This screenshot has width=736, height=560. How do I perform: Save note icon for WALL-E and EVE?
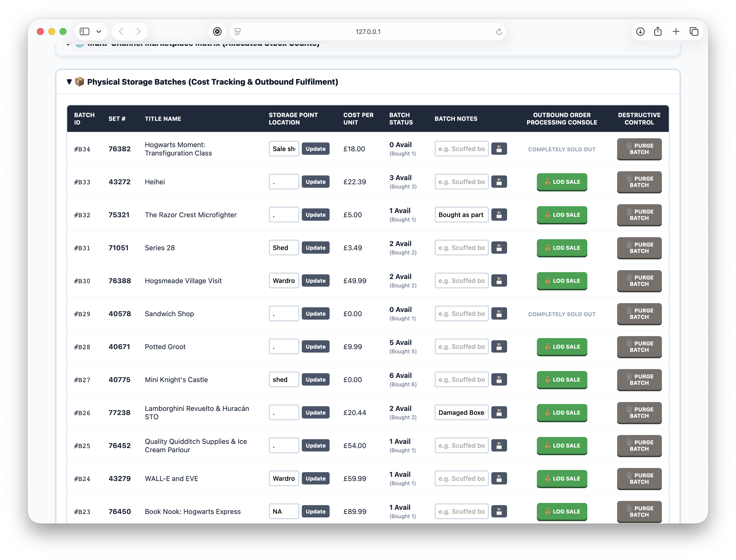pos(499,479)
